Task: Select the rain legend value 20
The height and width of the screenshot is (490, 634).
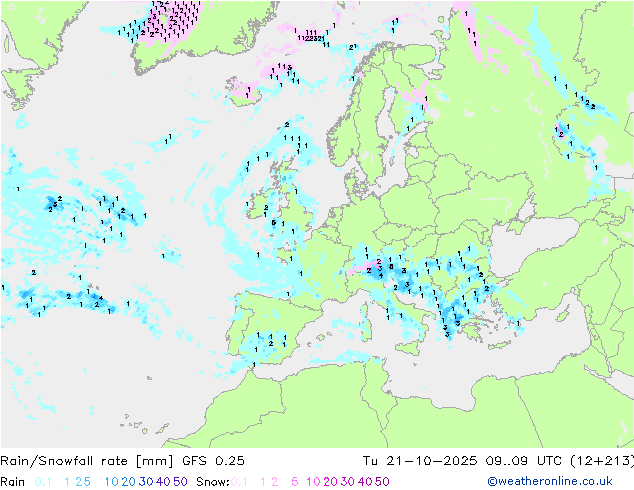Action: tap(129, 482)
